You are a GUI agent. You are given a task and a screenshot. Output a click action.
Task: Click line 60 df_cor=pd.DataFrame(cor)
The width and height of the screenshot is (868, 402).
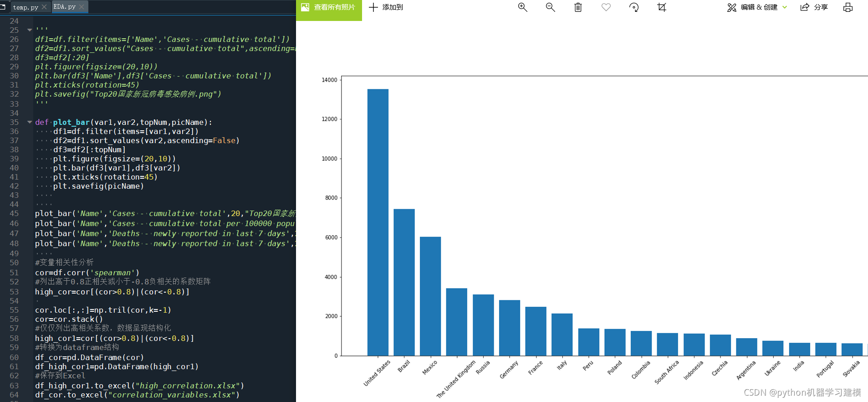click(89, 357)
